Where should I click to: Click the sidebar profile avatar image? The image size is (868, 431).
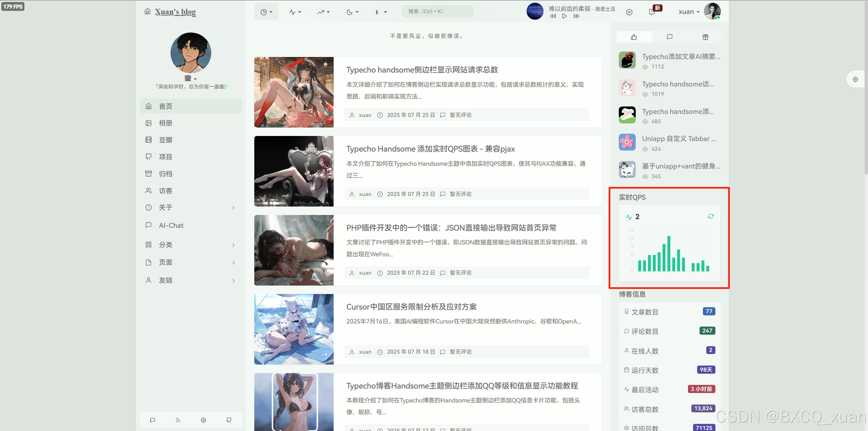click(191, 53)
